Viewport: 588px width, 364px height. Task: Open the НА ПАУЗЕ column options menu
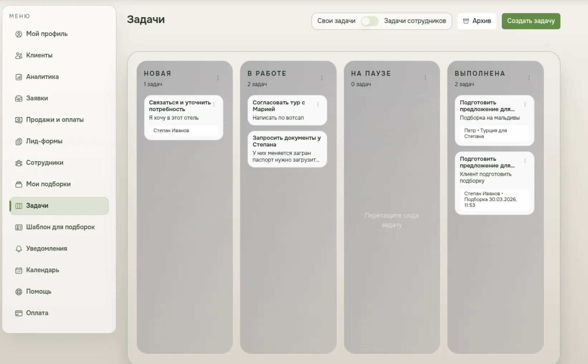[425, 78]
